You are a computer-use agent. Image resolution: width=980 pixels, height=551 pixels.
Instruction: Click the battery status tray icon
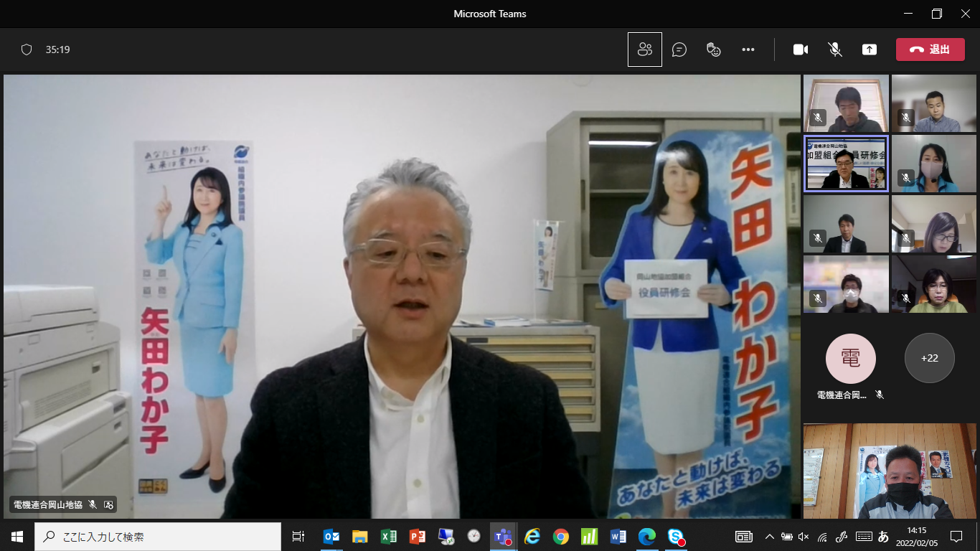click(x=787, y=536)
